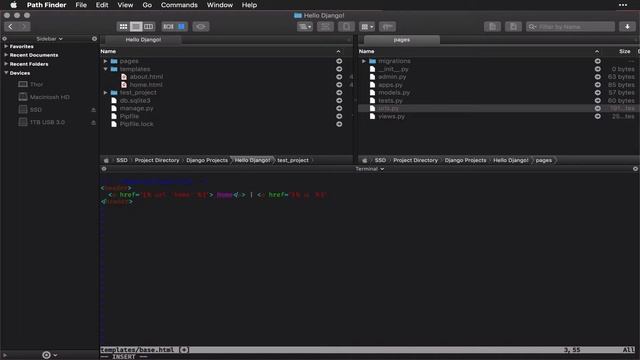Click the round icon on Pipfile row

(339, 116)
